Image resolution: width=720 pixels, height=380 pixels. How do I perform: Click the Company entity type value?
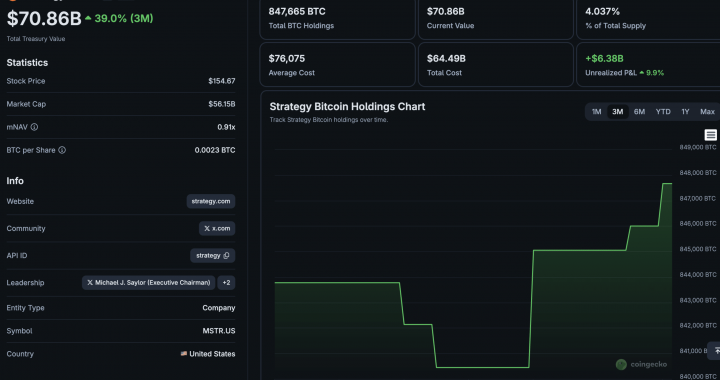[x=219, y=308]
